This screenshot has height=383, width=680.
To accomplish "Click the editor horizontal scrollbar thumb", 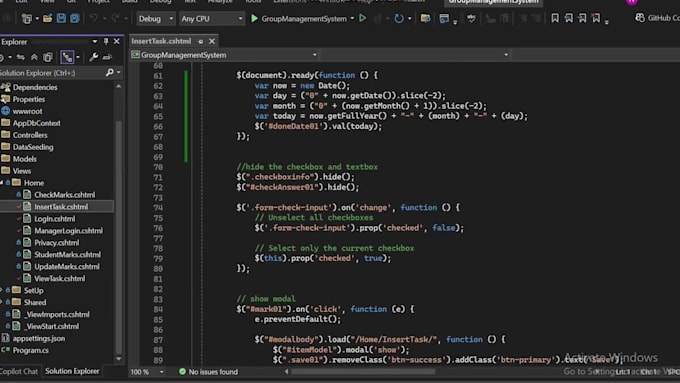I will point(363,372).
